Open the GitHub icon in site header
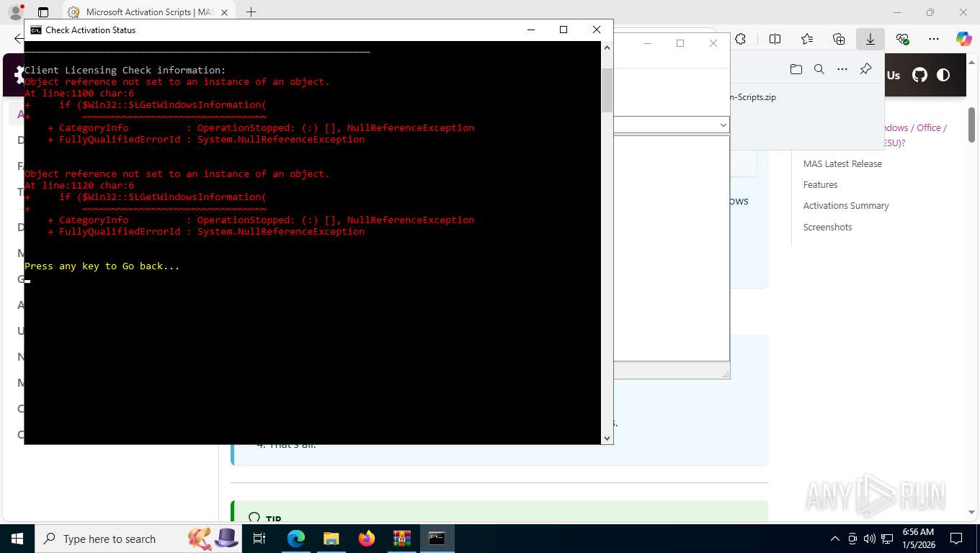980x553 pixels. (919, 75)
